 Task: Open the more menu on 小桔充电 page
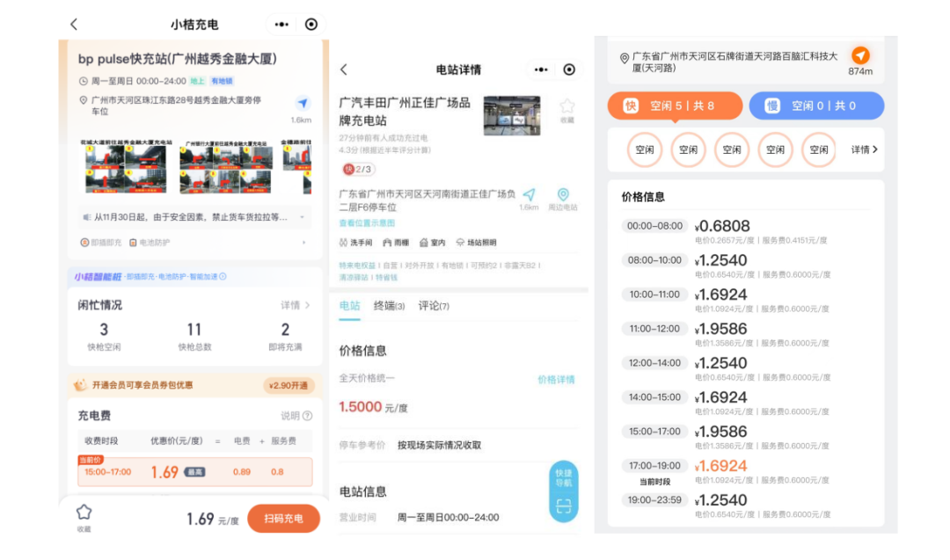pyautogui.click(x=281, y=25)
